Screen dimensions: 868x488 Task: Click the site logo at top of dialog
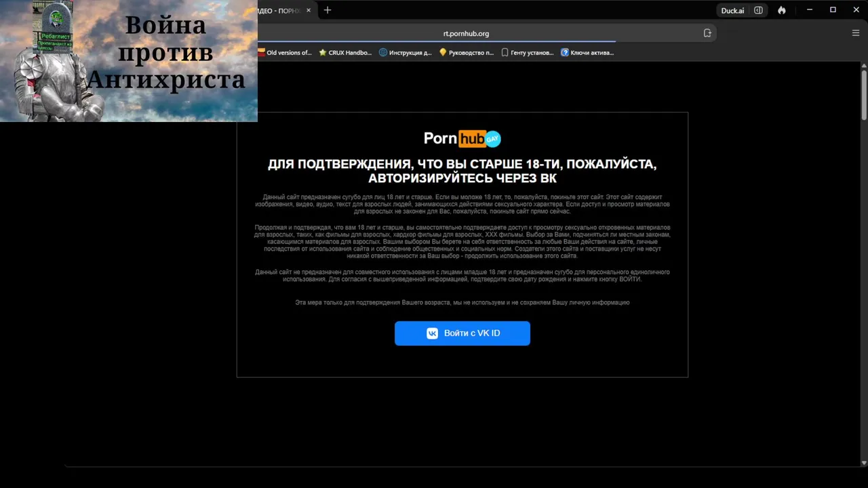(462, 138)
